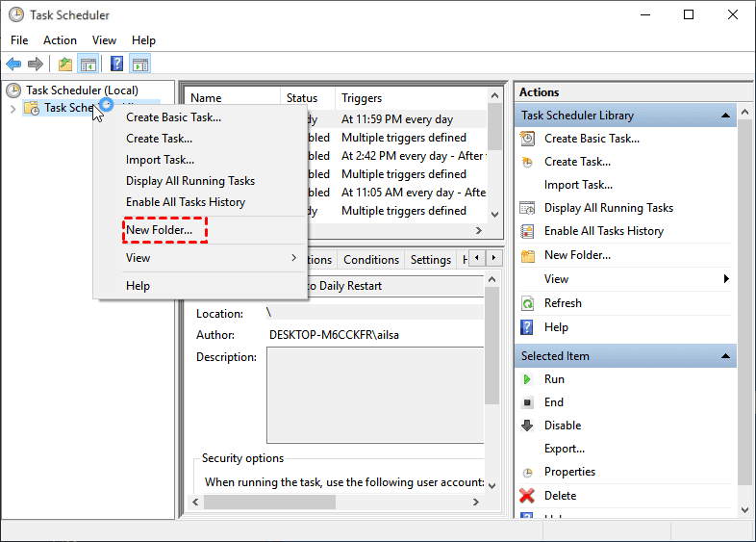The image size is (756, 542).
Task: Click the task list vertical scrollbar thumb
Action: tap(494, 127)
